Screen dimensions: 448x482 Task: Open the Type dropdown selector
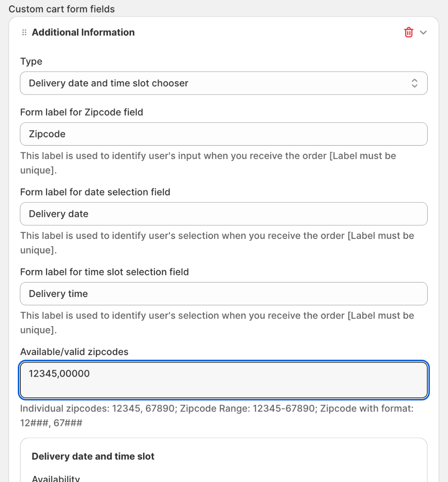coord(216,83)
